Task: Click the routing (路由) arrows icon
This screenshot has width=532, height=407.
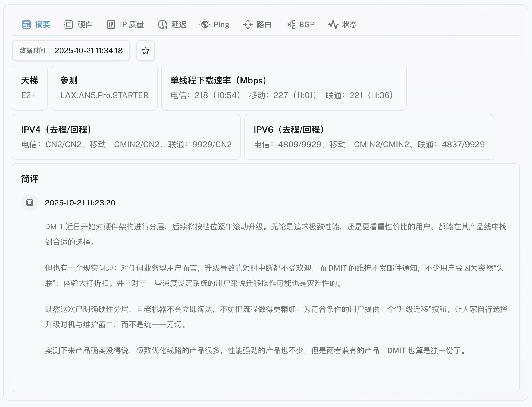Action: coord(248,24)
